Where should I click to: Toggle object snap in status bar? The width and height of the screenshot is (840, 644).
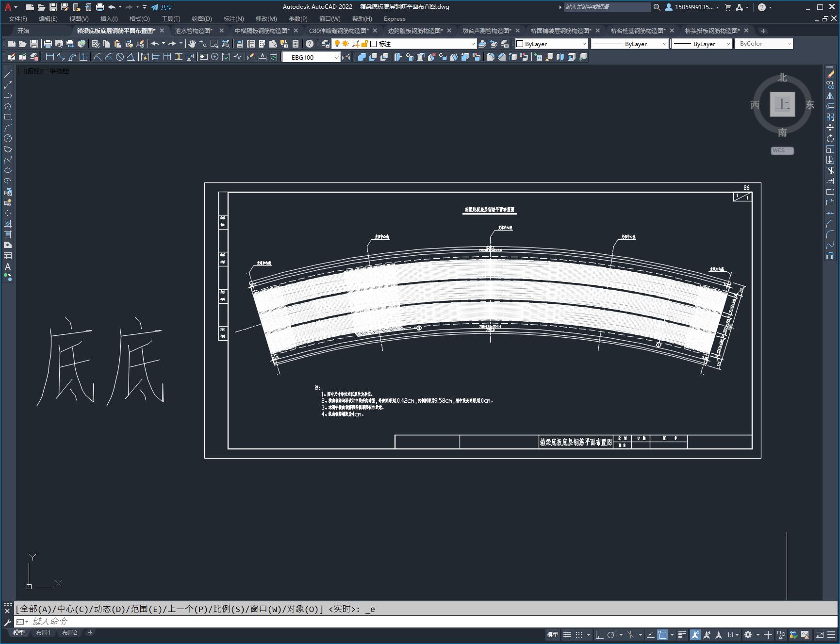pyautogui.click(x=662, y=634)
